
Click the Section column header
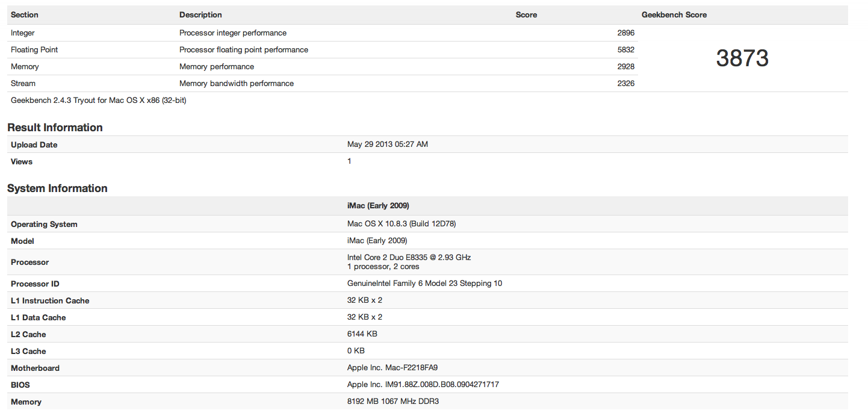pos(25,15)
